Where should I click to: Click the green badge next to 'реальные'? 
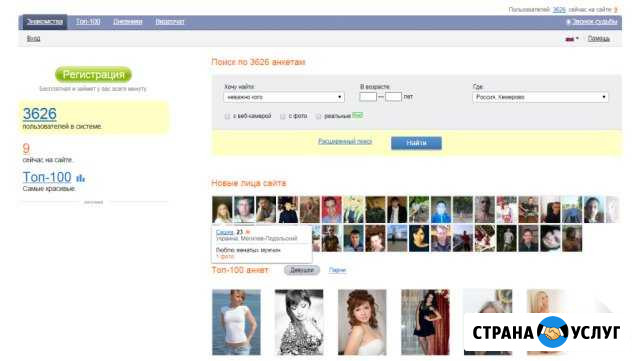click(x=357, y=116)
